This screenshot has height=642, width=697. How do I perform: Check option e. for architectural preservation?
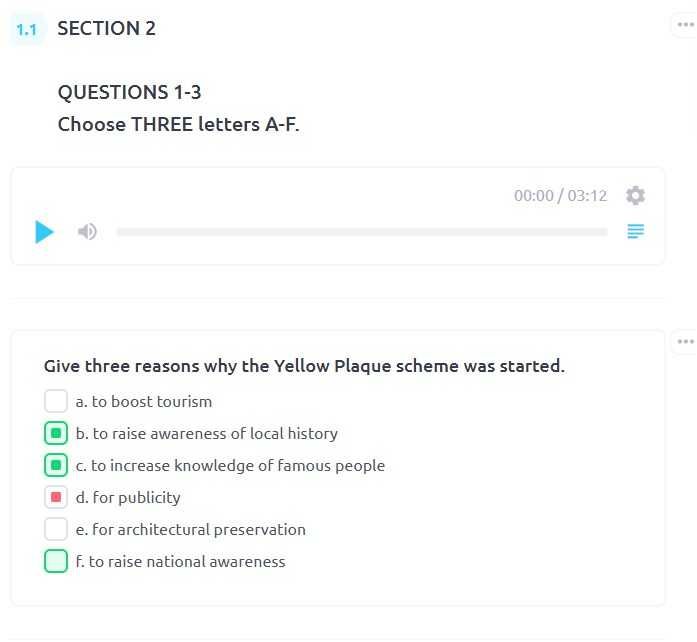pos(56,530)
